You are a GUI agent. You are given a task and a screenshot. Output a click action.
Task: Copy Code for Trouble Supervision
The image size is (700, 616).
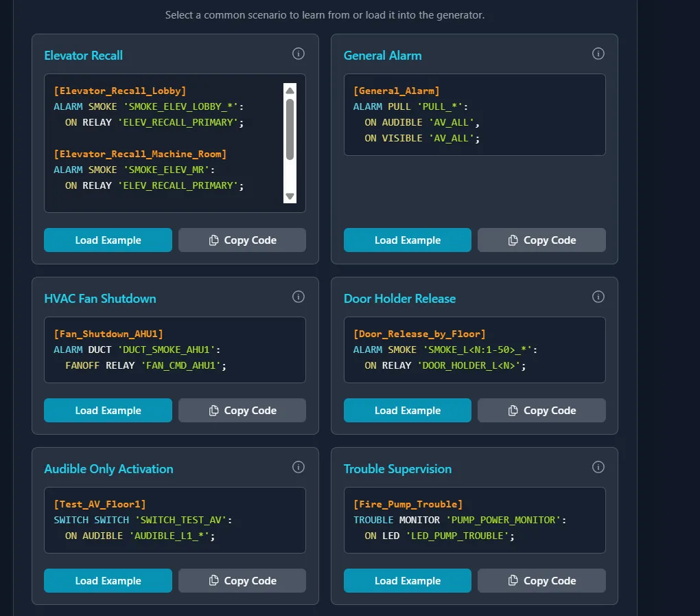point(541,580)
